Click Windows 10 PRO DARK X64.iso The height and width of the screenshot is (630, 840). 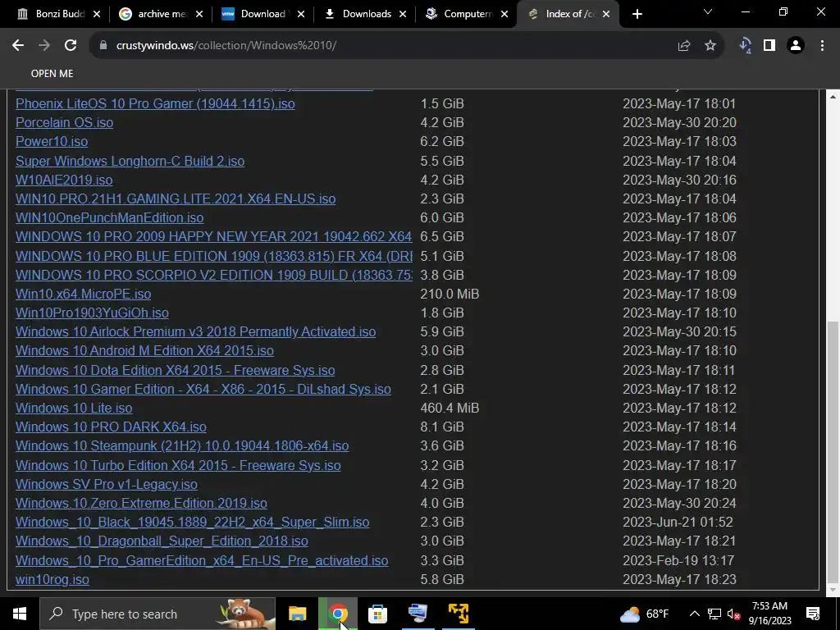click(111, 427)
